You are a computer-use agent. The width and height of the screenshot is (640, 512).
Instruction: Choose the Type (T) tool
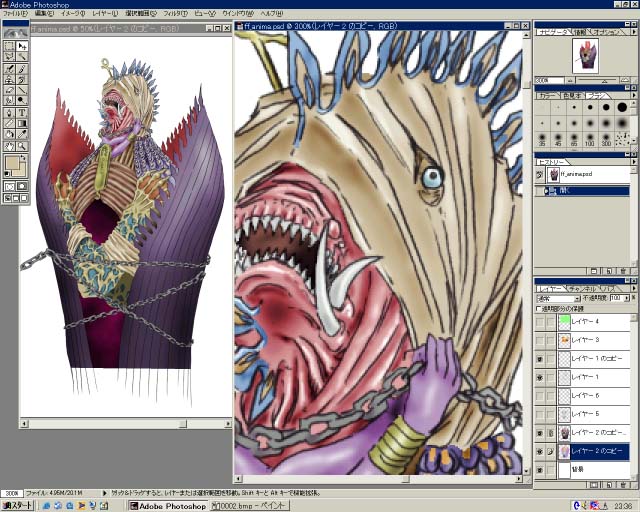pos(21,112)
